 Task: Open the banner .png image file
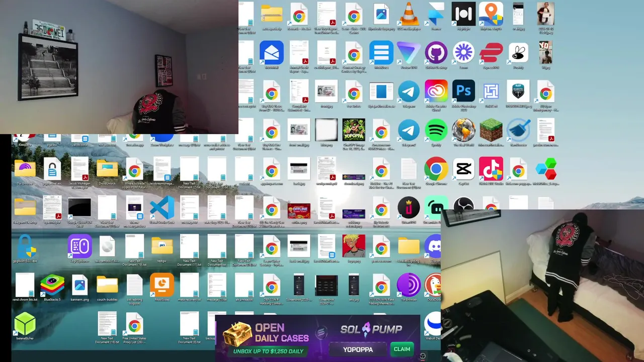click(x=79, y=285)
